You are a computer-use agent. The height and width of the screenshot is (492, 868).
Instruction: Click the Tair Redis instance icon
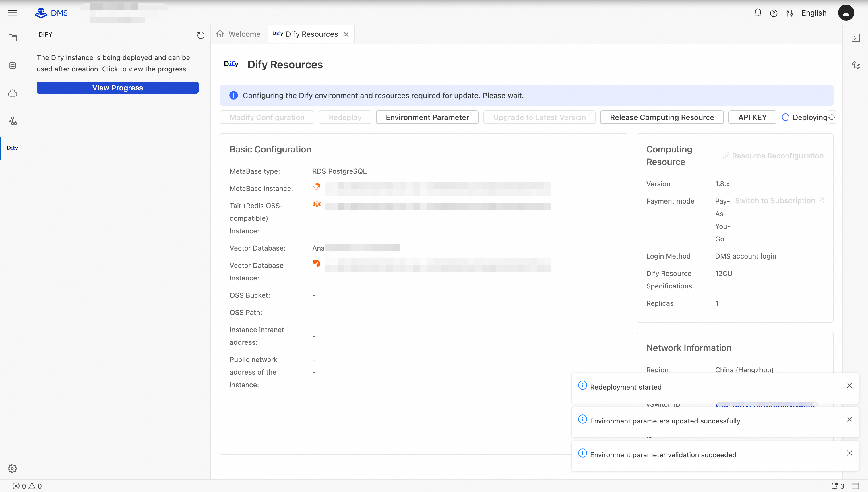point(317,204)
